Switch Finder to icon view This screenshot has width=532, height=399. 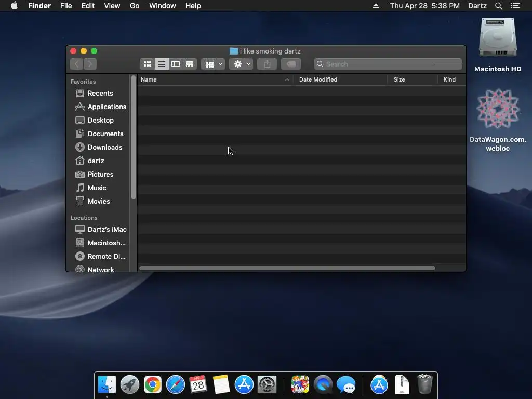point(147,64)
